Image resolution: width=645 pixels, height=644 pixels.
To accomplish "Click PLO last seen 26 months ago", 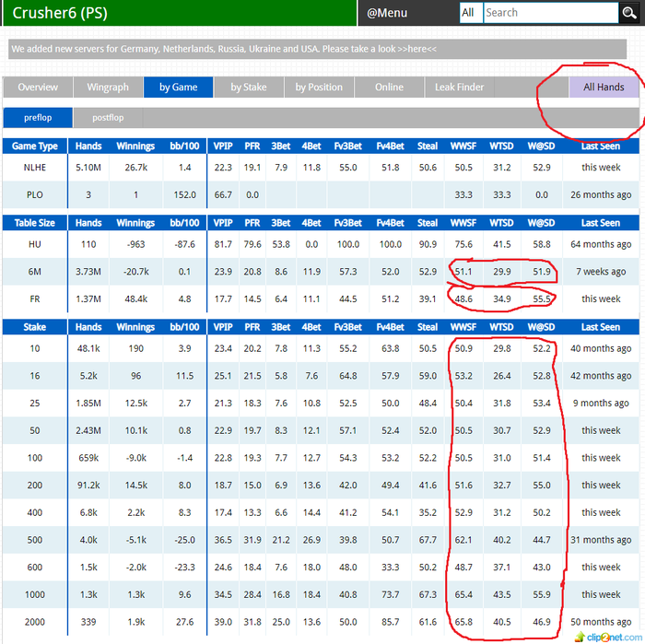I will coord(601,194).
